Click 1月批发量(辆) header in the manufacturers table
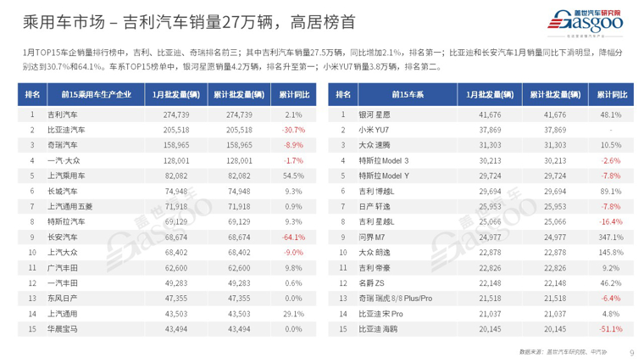The height and width of the screenshot is (363, 644). click(176, 94)
